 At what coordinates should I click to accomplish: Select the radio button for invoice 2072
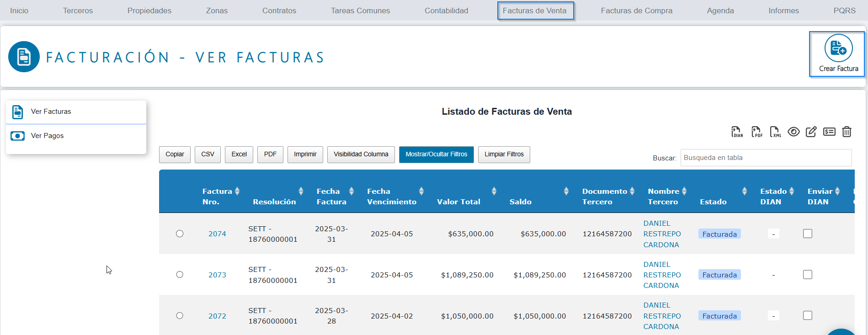point(180,316)
